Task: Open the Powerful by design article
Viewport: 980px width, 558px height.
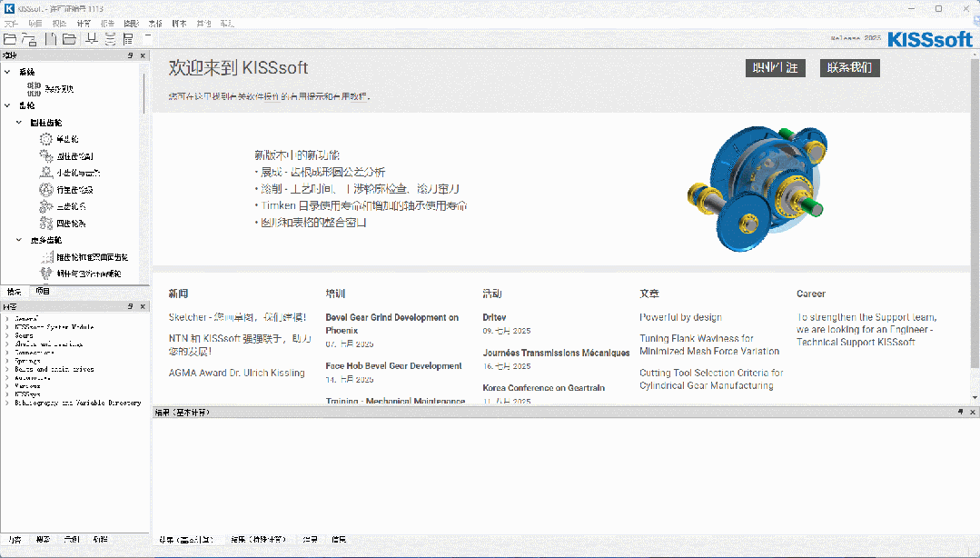Action: tap(680, 318)
